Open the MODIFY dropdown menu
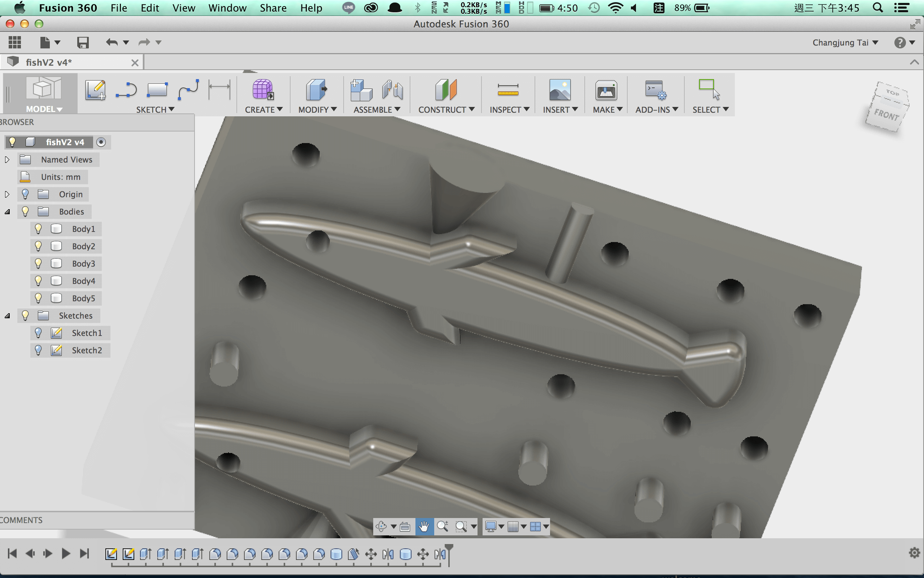Screen dimensions: 924x578 [317, 110]
